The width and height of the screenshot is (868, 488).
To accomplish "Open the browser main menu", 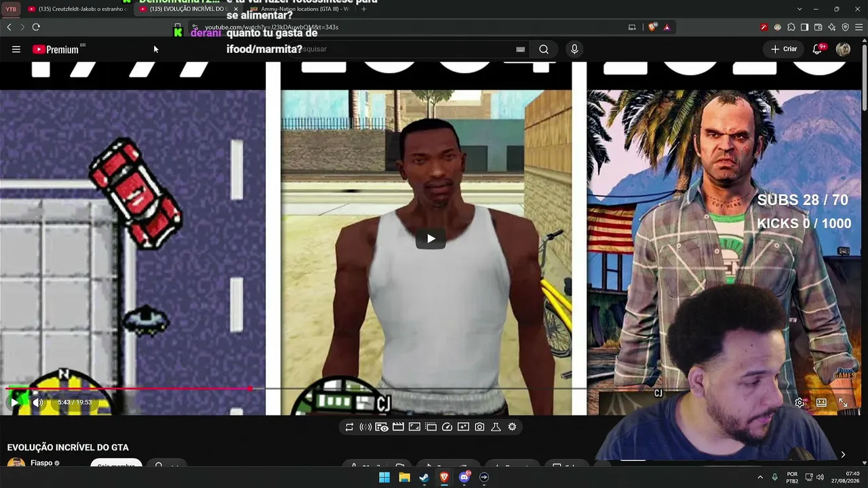I will coord(859,27).
